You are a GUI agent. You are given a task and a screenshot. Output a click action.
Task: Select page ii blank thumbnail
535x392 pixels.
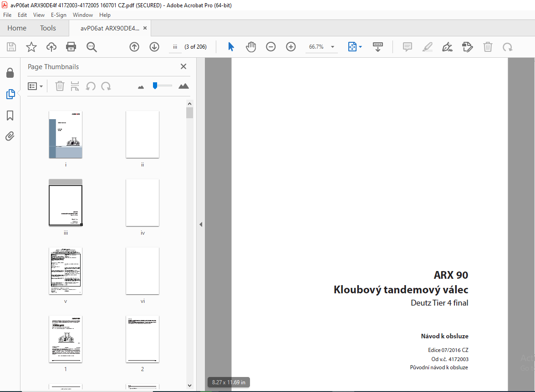click(143, 134)
